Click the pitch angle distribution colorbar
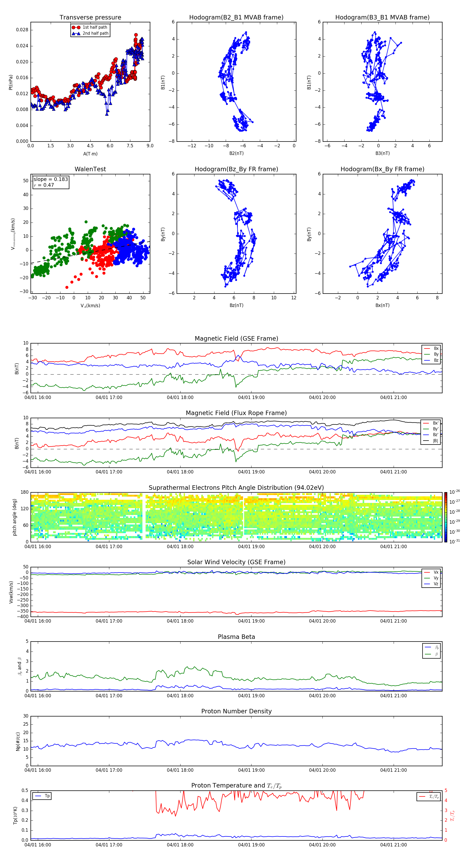This screenshot has width=473, height=868. coord(446,517)
